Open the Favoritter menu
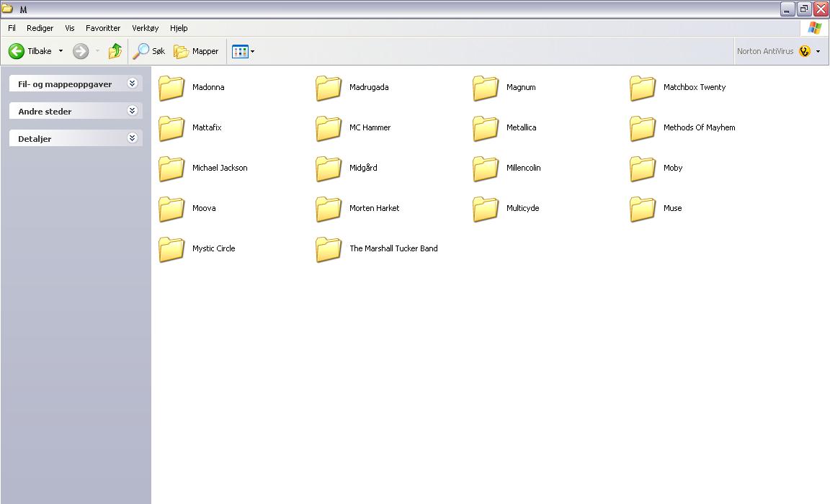830x504 pixels. coord(103,28)
